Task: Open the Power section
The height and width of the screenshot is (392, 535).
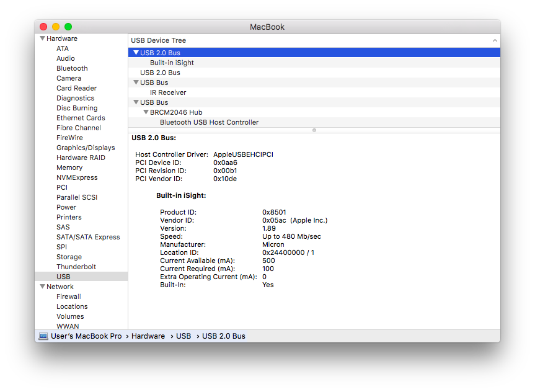Action: point(66,207)
